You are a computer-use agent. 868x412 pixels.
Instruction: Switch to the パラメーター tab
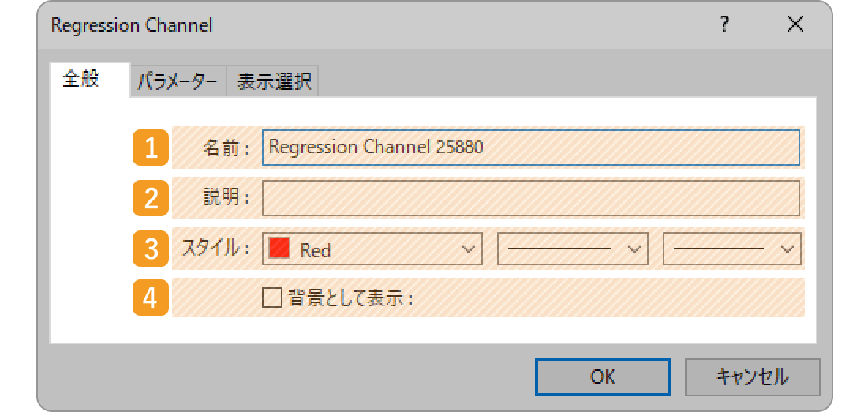[x=178, y=82]
